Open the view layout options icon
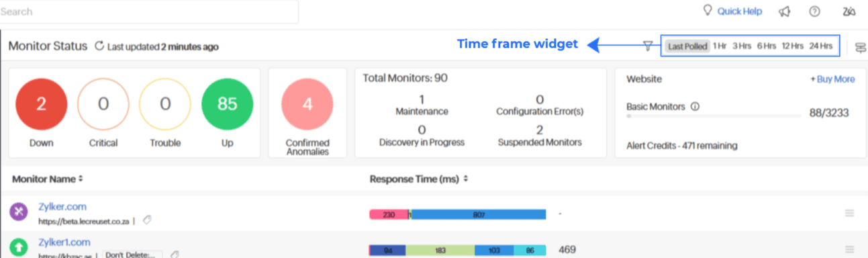868x258 pixels. pos(860,47)
